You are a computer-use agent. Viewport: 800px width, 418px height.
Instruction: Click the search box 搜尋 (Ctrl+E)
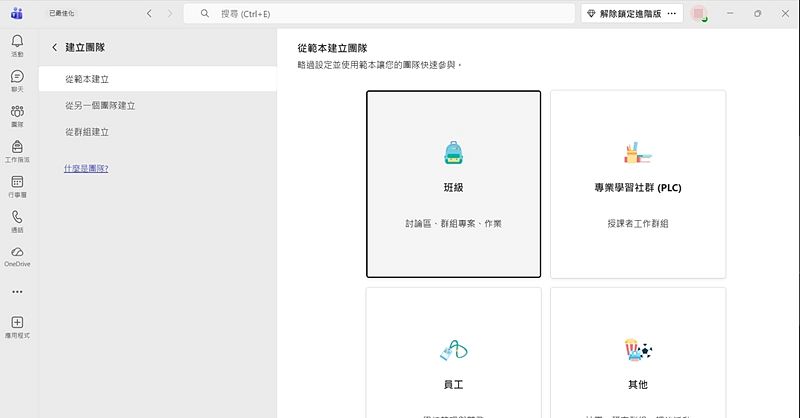coord(380,14)
